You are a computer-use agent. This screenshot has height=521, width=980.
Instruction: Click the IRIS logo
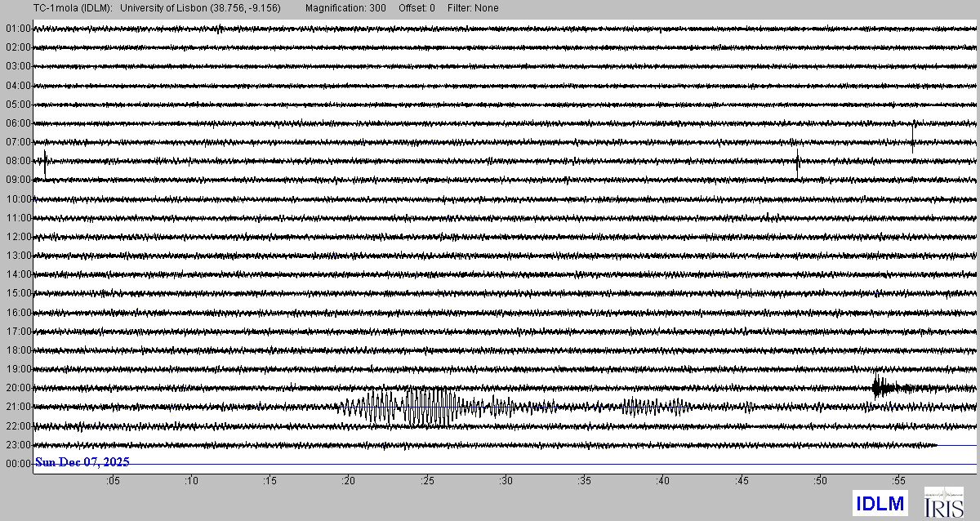(x=943, y=502)
